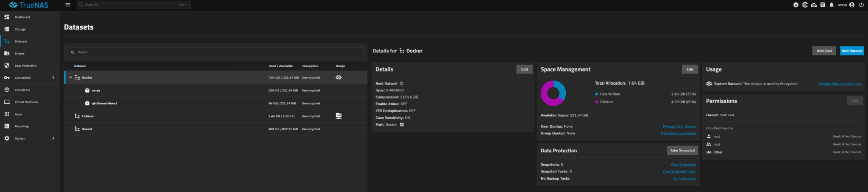Click the Used / Available column header
Image resolution: width=868 pixels, height=192 pixels.
(x=281, y=66)
